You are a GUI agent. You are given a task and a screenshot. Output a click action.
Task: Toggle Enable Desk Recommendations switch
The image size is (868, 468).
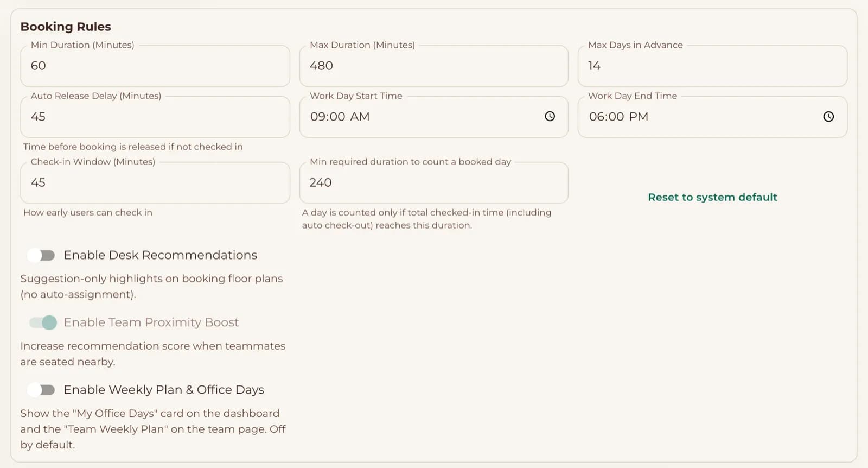coord(42,255)
